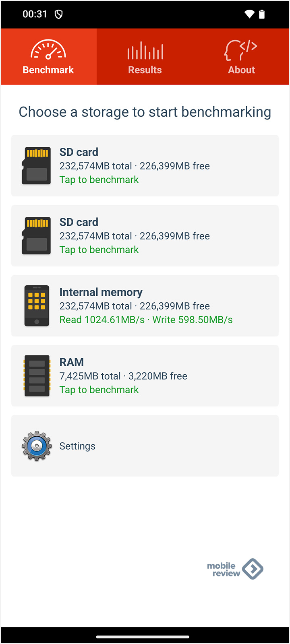
Task: Switch to the Results tab label
Action: click(x=145, y=70)
